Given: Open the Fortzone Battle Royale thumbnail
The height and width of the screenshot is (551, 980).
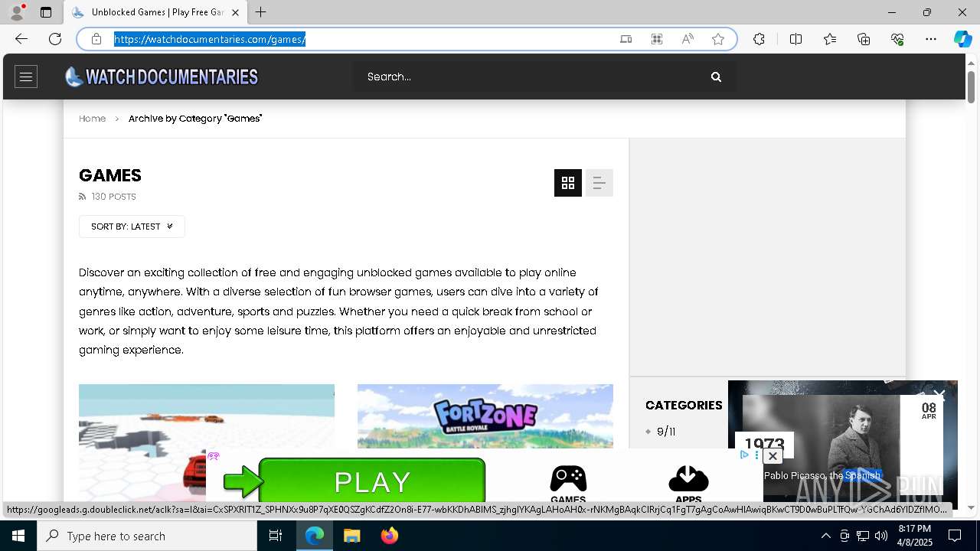Looking at the screenshot, I should (485, 416).
